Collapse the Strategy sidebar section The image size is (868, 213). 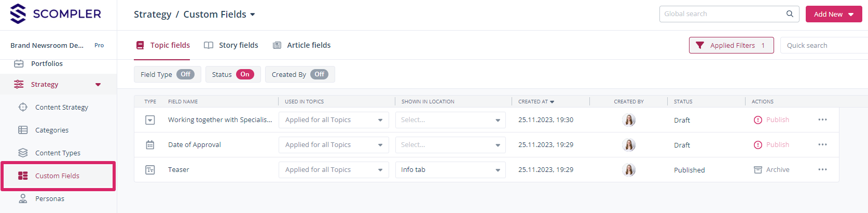pos(98,85)
